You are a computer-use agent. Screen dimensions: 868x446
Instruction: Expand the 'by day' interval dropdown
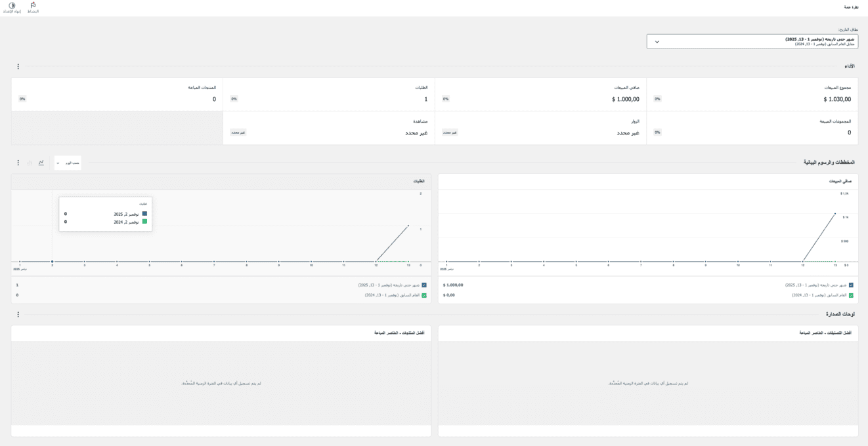[x=68, y=163]
